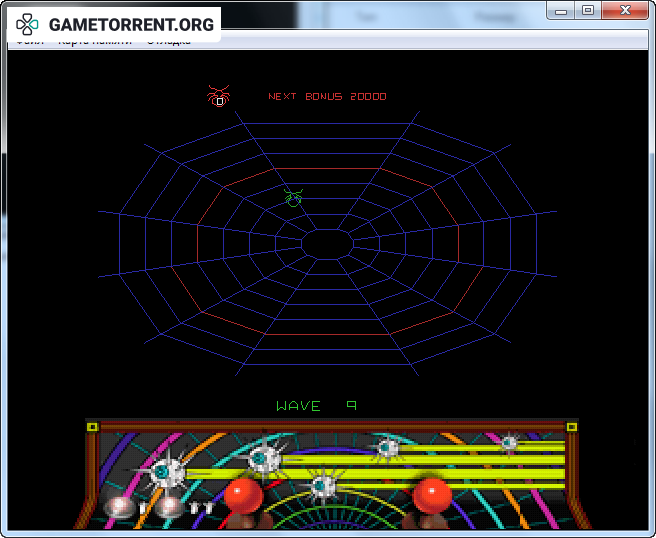The image size is (656, 538).
Task: Click the 'NEXT BONUS 20000' text
Action: (x=327, y=97)
